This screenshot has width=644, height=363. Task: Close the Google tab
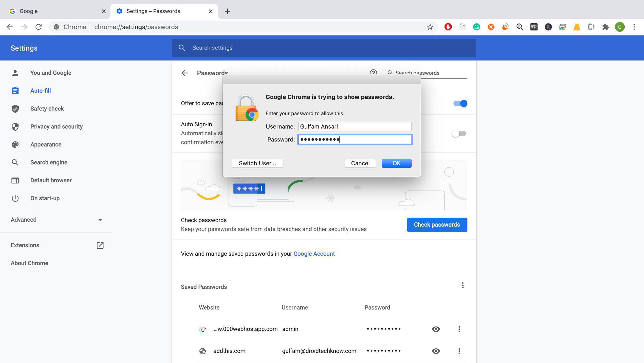click(103, 11)
